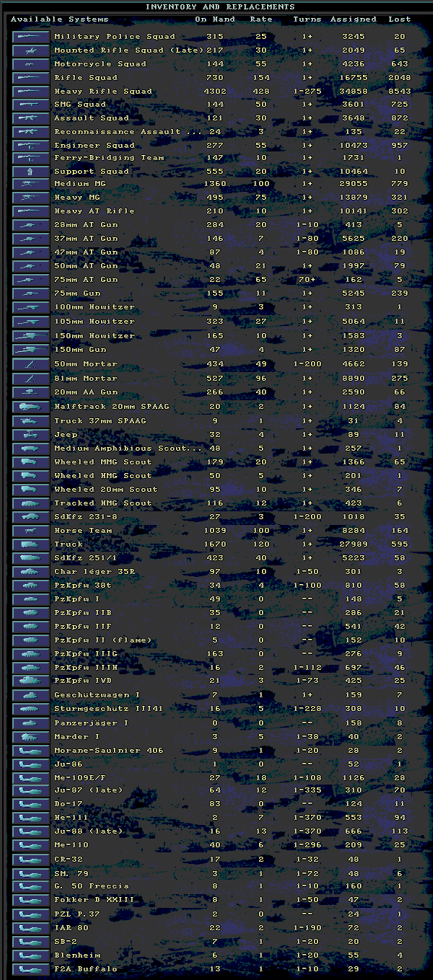Select the Mounted Rifle Squad (Late) icon
Viewport: 433px width, 980px height.
point(30,50)
